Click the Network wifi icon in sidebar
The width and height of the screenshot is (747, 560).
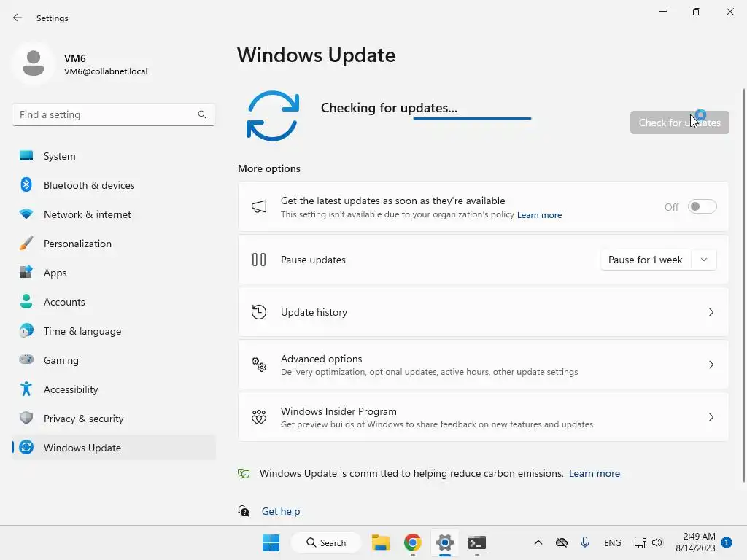click(26, 214)
